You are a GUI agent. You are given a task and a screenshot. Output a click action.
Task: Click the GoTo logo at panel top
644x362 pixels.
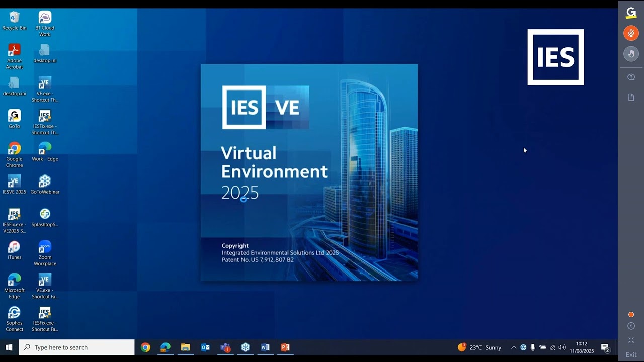[x=631, y=13]
